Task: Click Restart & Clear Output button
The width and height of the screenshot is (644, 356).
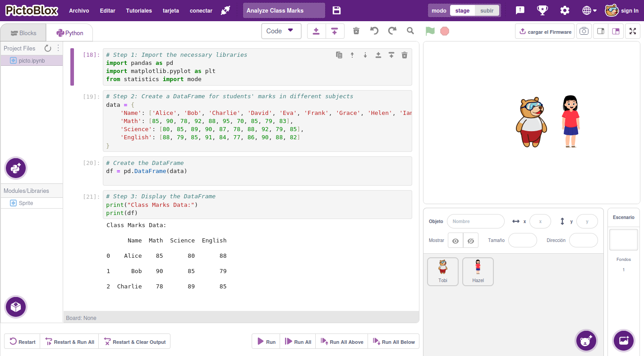Action: (134, 342)
